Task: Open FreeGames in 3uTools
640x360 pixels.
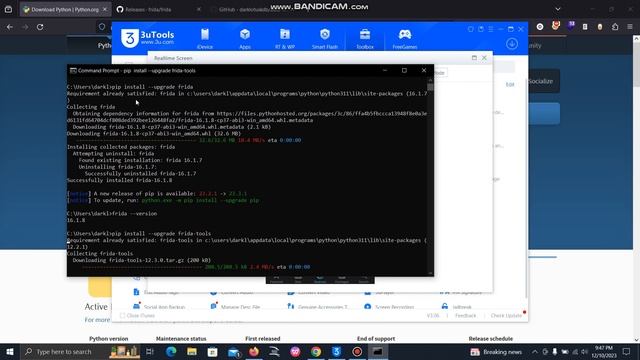Action: 404,39
